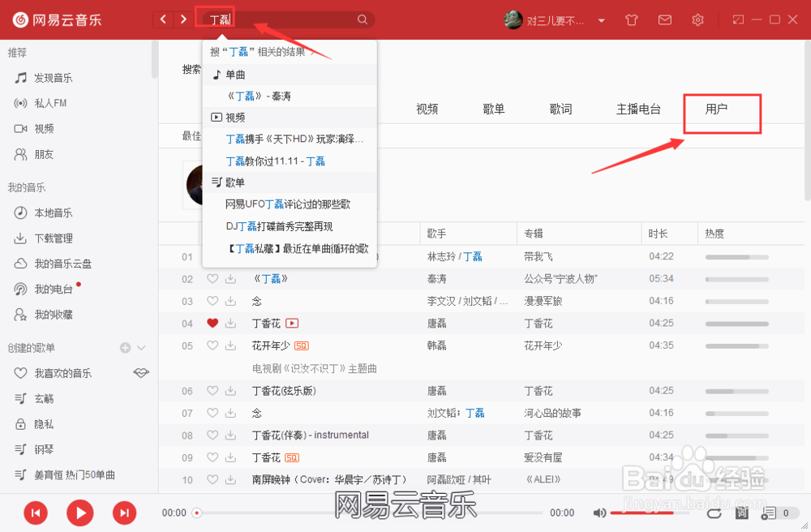Go forward with the right arrow button

(183, 19)
